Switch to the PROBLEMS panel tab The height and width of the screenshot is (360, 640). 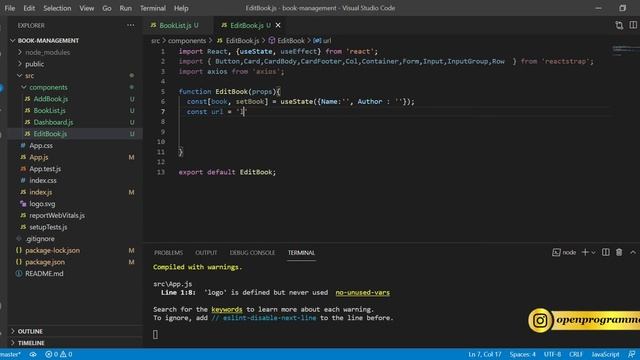168,253
